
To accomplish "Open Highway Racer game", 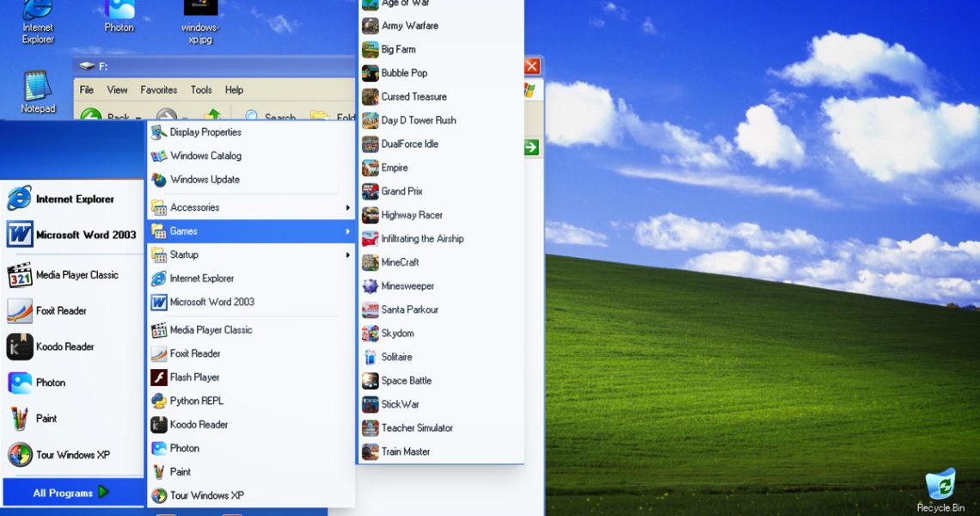I will click(x=441, y=215).
